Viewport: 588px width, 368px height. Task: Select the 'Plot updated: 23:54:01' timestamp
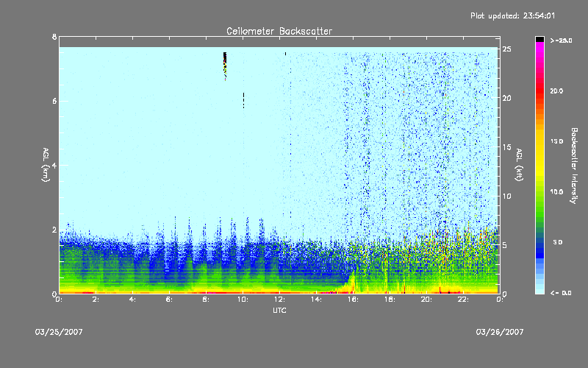(512, 15)
